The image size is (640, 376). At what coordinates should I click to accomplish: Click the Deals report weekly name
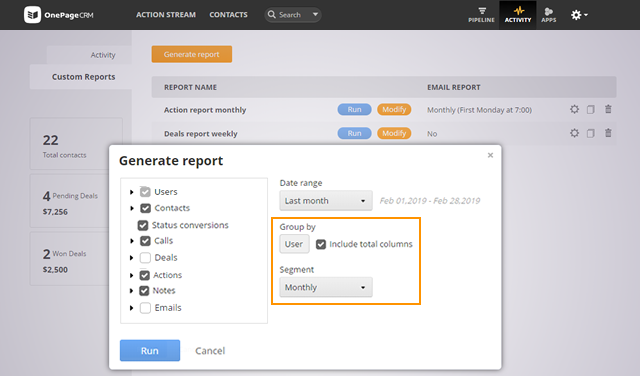(x=200, y=133)
